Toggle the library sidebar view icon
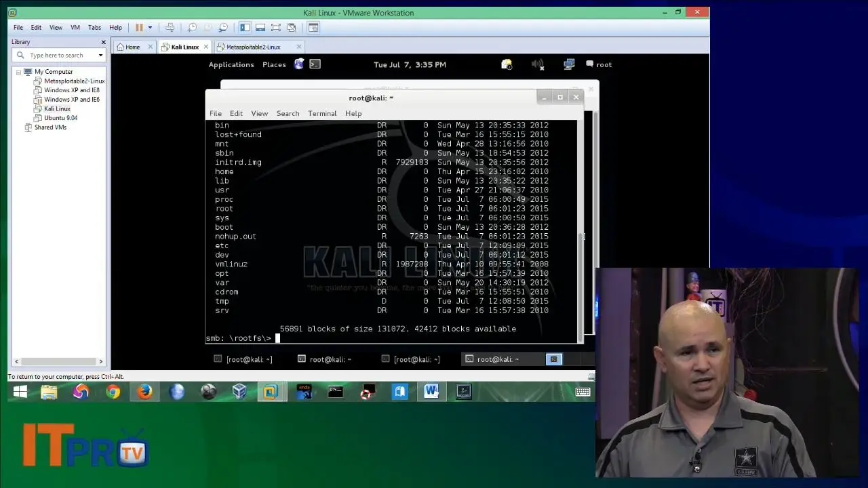Screen dimensions: 868x488 coord(245,28)
